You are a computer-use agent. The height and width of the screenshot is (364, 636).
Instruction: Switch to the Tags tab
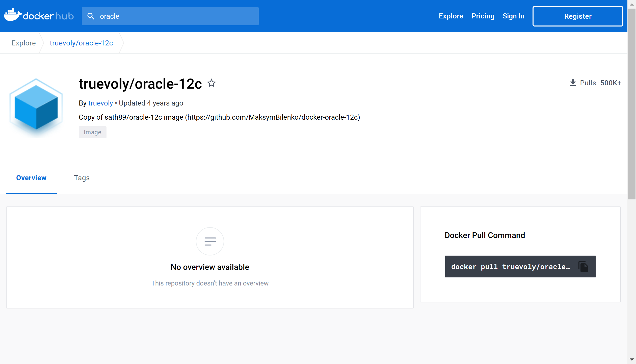(82, 178)
